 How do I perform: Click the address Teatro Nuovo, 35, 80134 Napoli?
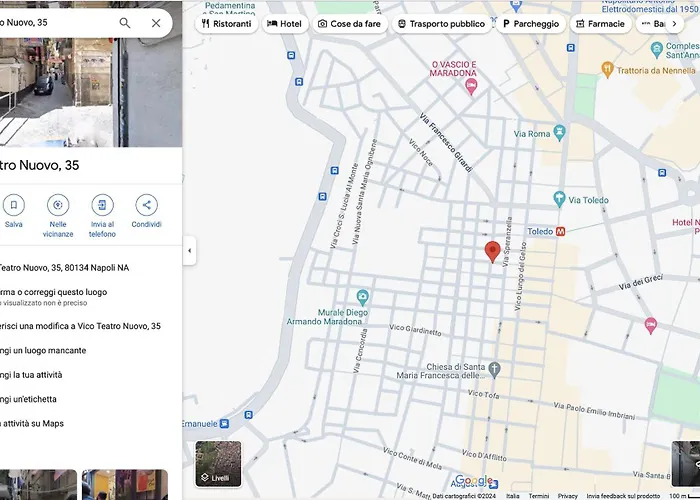point(63,268)
